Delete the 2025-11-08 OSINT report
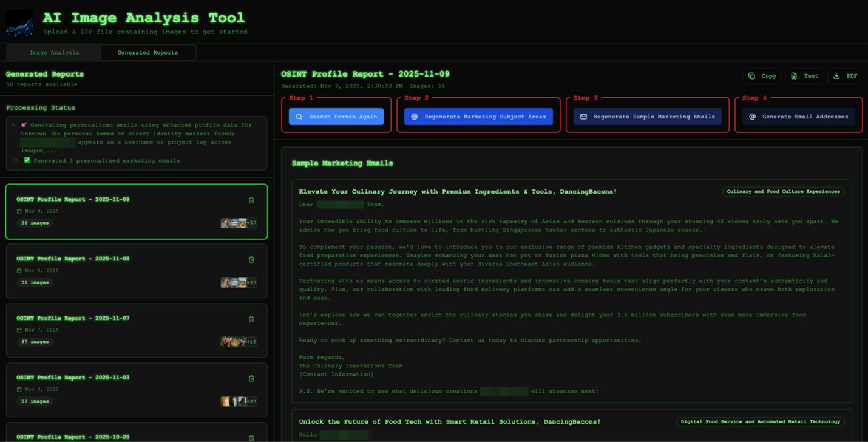This screenshot has height=442, width=868. [x=251, y=259]
